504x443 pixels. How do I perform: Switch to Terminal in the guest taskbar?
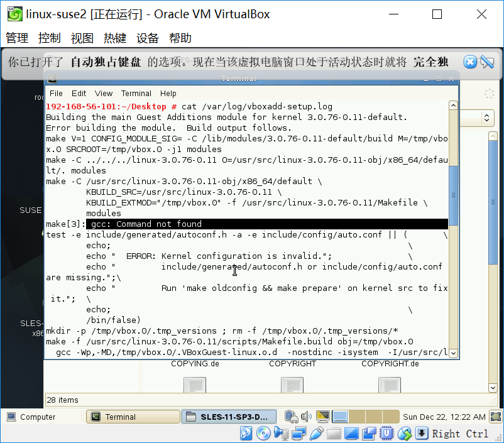133,417
